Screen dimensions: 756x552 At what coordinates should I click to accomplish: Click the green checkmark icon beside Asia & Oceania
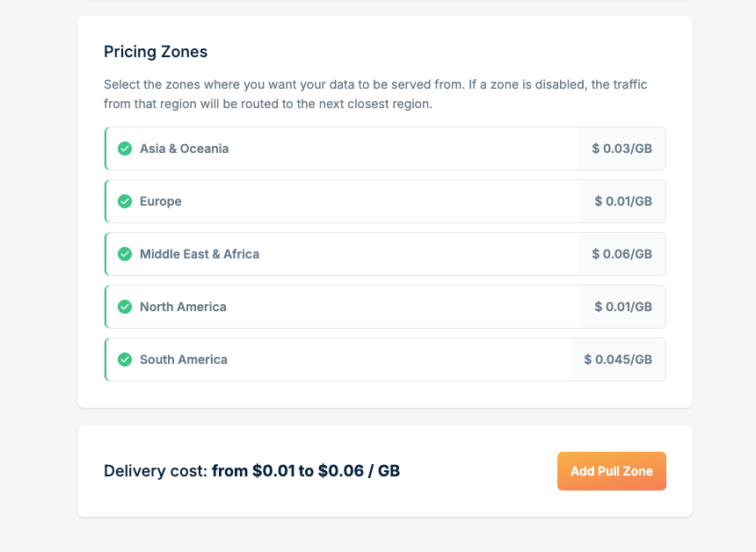click(125, 149)
